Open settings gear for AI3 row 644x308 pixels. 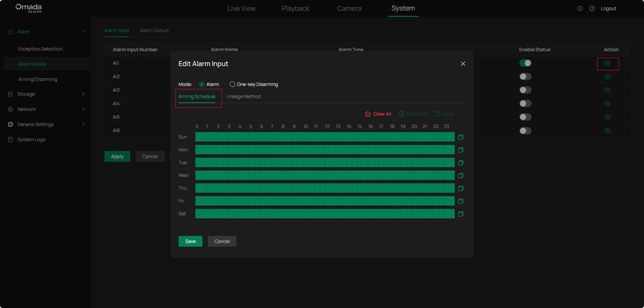pyautogui.click(x=607, y=90)
